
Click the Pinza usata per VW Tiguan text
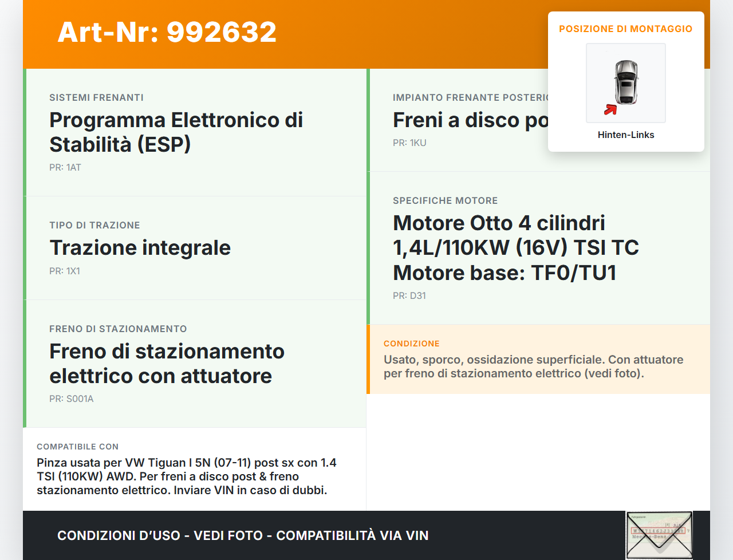click(x=186, y=476)
